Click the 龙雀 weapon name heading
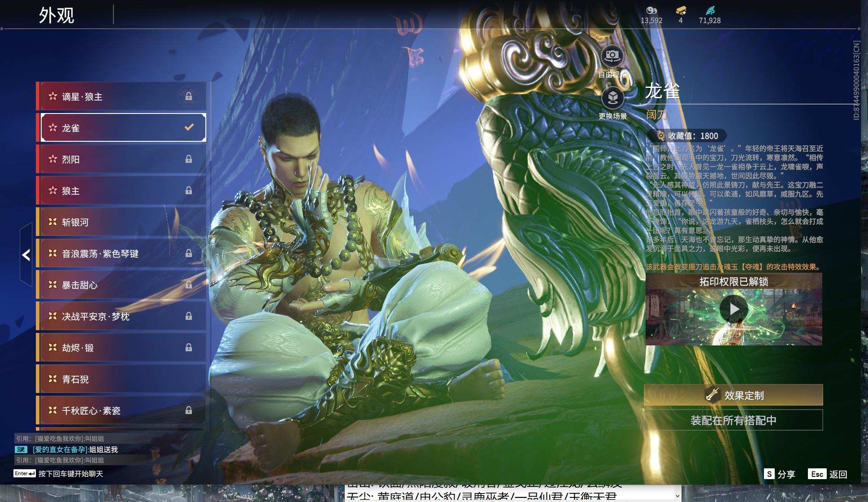The height and width of the screenshot is (502, 868). [663, 91]
